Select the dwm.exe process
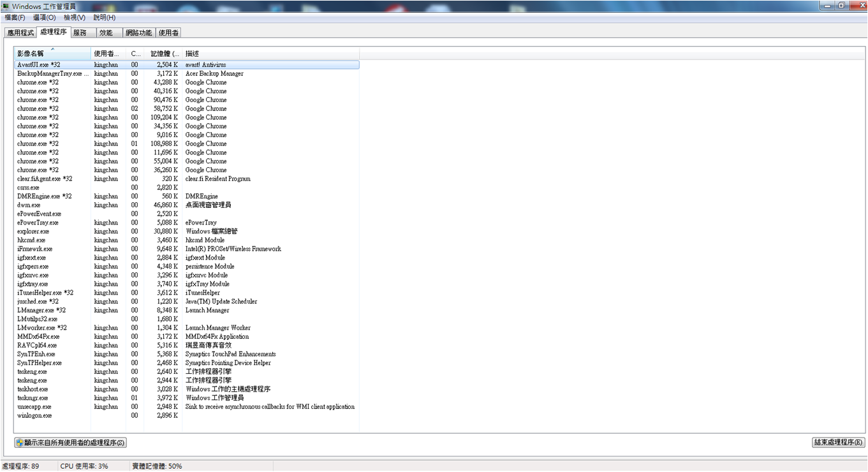This screenshot has height=472, width=868. 187,205
